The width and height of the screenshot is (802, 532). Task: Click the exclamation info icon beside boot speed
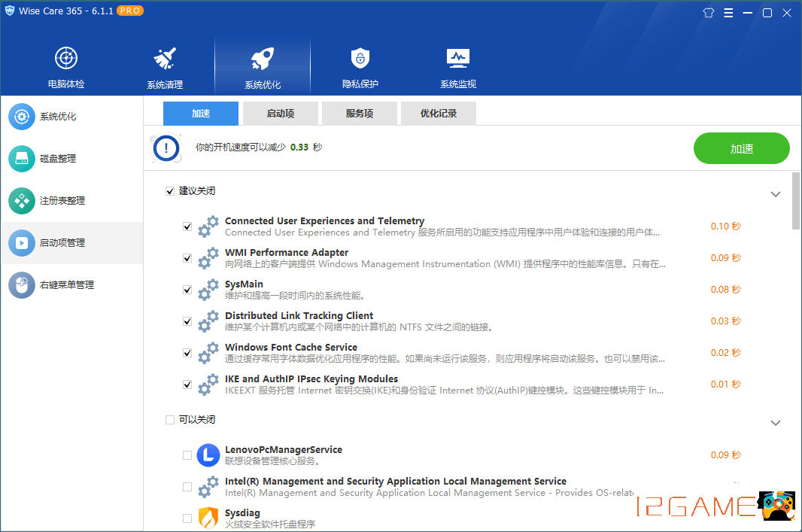coord(166,148)
